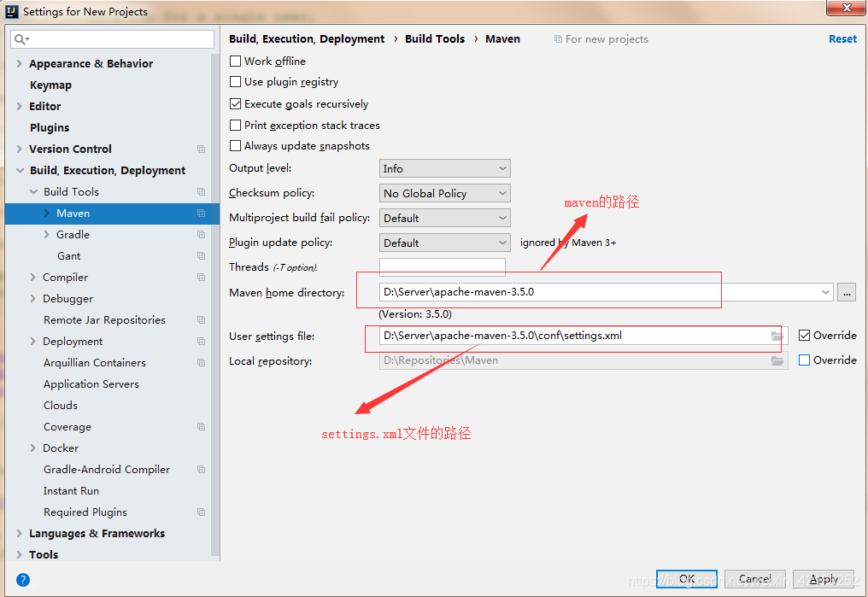The image size is (868, 597).
Task: Select the Docker settings item
Action: tap(61, 448)
